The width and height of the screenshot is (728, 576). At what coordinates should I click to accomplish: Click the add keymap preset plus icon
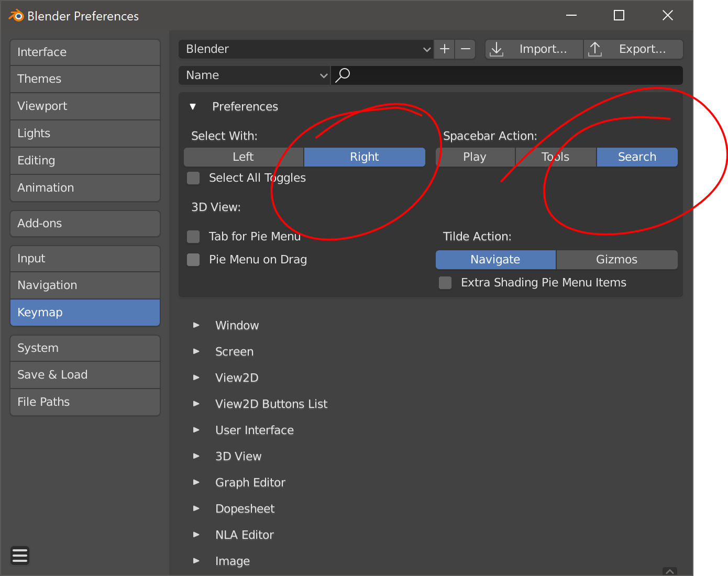(x=445, y=49)
